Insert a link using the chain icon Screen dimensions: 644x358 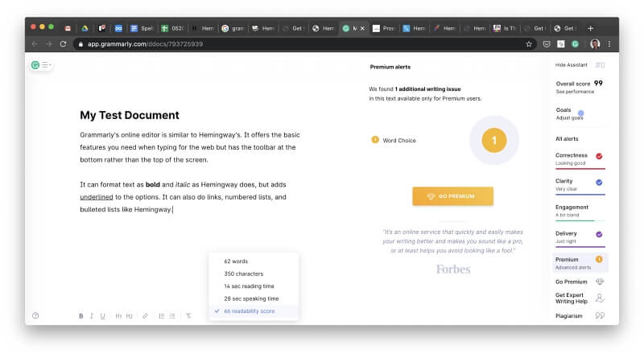145,315
